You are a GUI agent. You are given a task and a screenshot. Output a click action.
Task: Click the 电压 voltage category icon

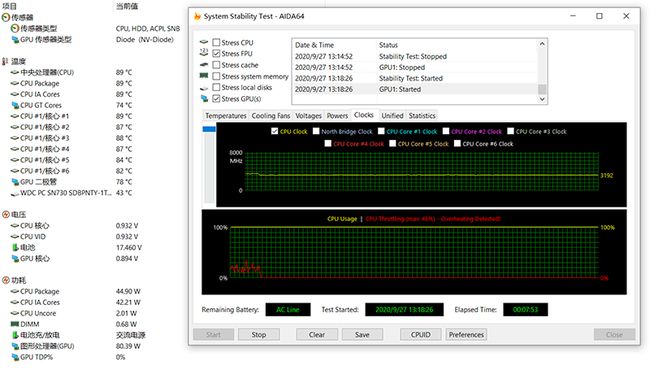(x=6, y=215)
